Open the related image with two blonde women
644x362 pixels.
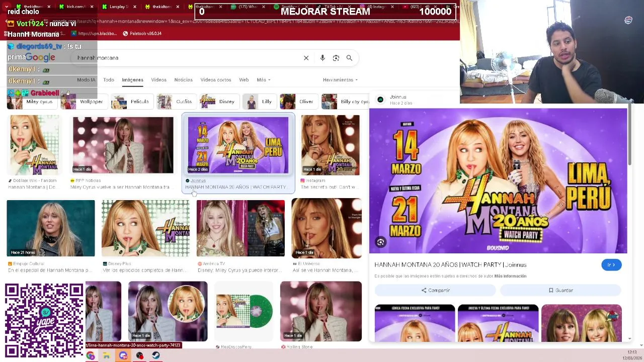coord(582,323)
